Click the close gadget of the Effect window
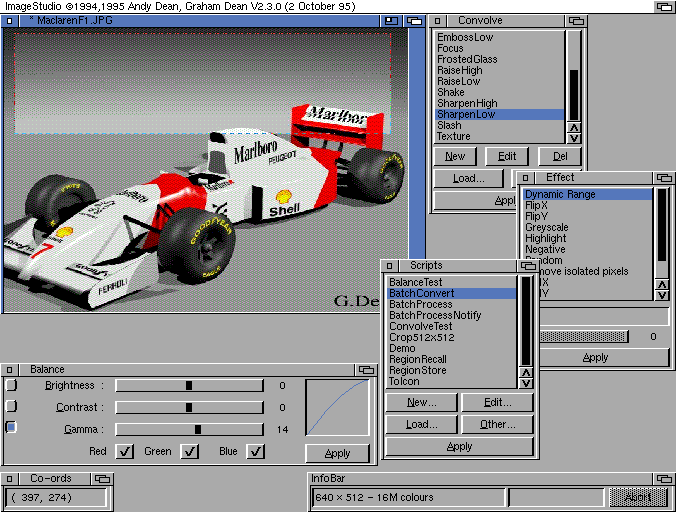This screenshot has width=676, height=512. pyautogui.click(x=526, y=178)
